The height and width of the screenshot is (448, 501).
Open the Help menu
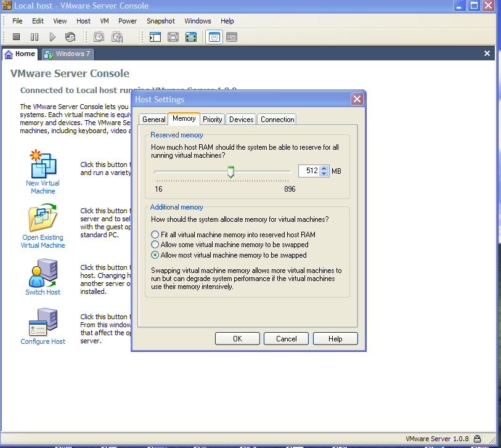click(227, 21)
